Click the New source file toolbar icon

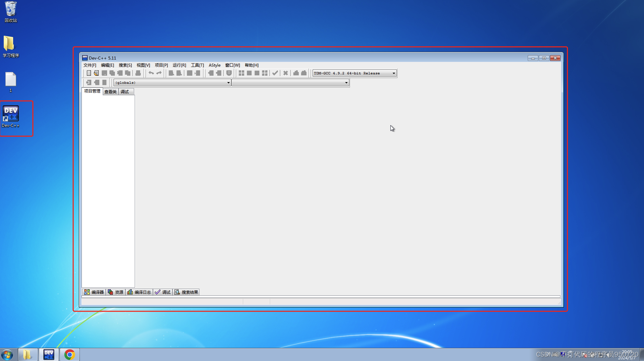[89, 73]
